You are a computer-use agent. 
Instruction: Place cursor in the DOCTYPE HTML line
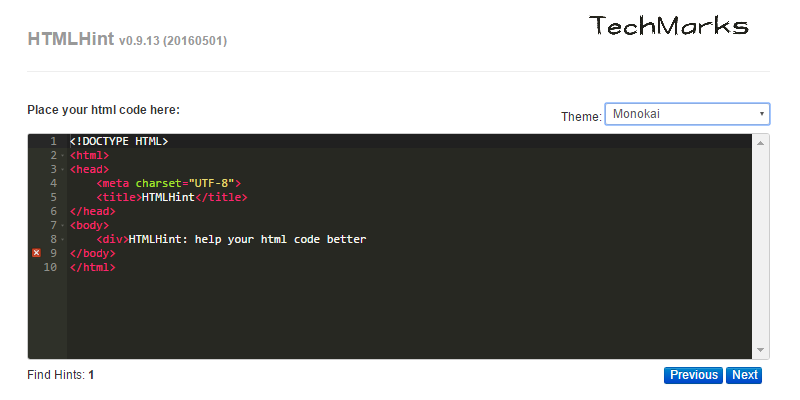pyautogui.click(x=119, y=141)
